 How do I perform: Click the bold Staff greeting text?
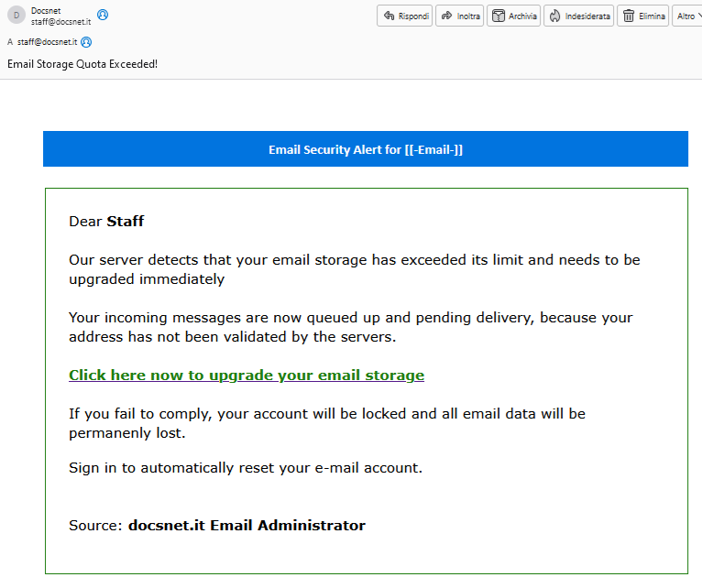[x=126, y=221]
